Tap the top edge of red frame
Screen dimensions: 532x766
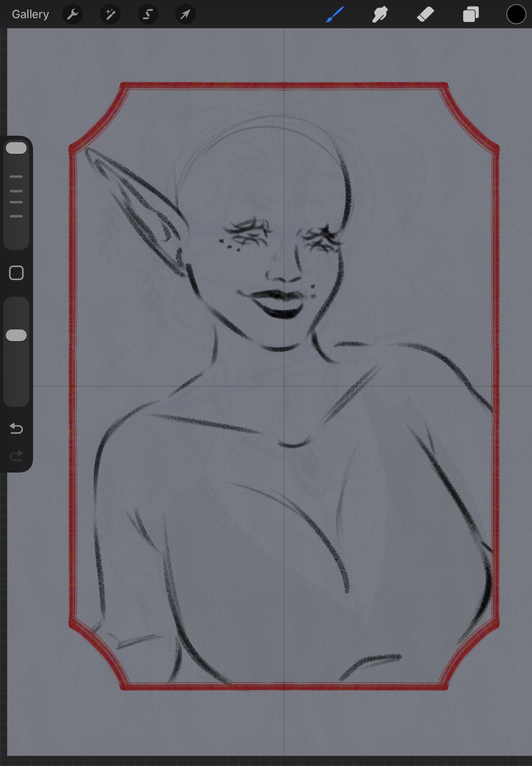point(283,86)
